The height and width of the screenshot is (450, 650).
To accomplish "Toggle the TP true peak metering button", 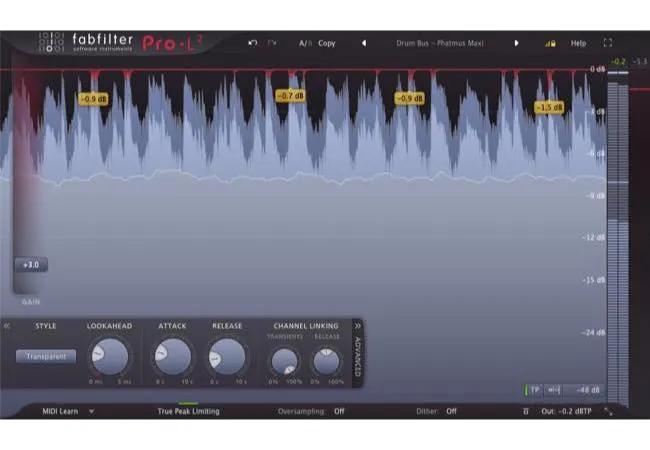I will coord(535,389).
